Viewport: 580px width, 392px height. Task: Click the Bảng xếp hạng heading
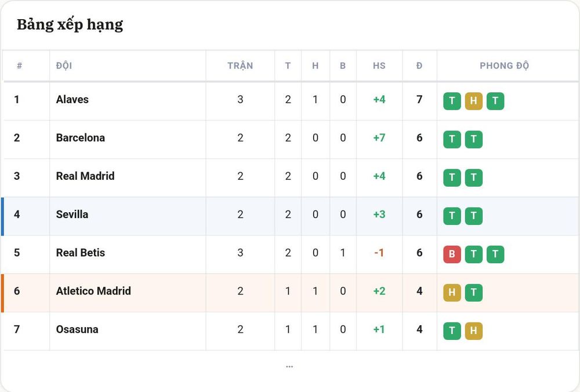[70, 25]
